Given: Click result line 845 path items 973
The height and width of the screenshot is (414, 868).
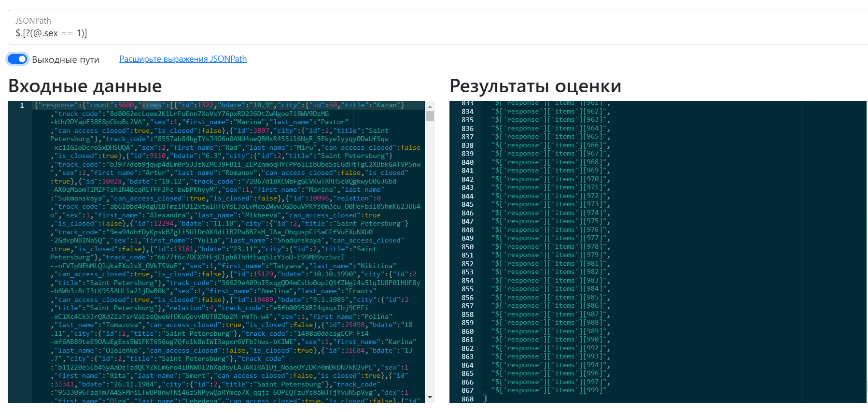Looking at the screenshot, I should click(550, 204).
